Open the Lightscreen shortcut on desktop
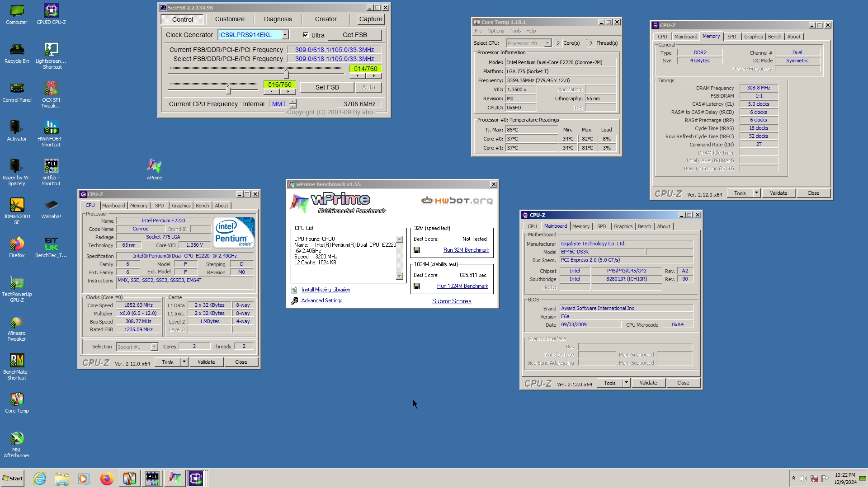The image size is (868, 488). click(51, 56)
